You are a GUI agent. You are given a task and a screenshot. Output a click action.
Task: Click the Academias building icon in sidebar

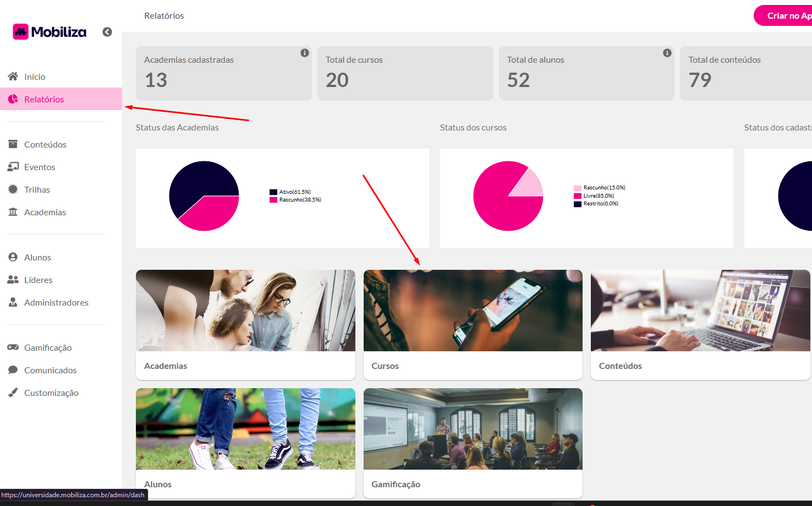click(13, 212)
